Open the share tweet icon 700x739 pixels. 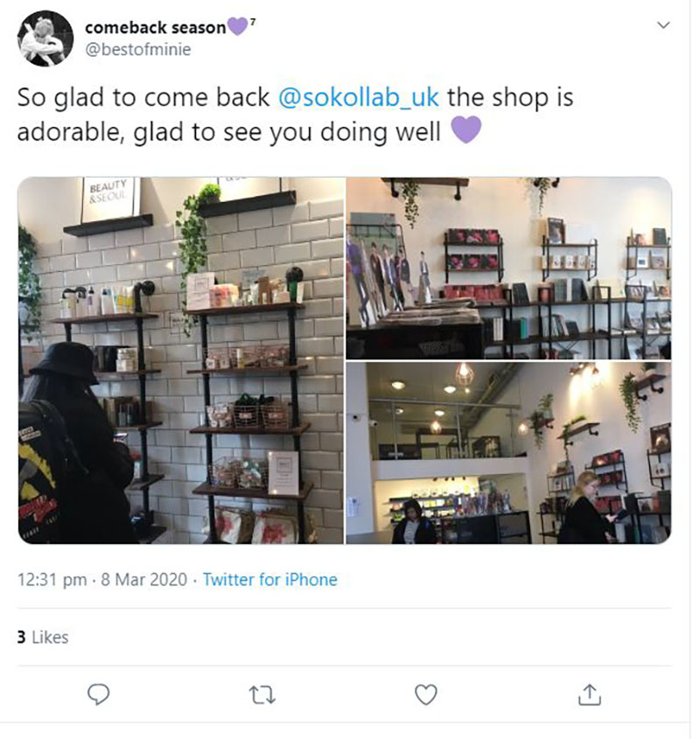click(x=590, y=694)
